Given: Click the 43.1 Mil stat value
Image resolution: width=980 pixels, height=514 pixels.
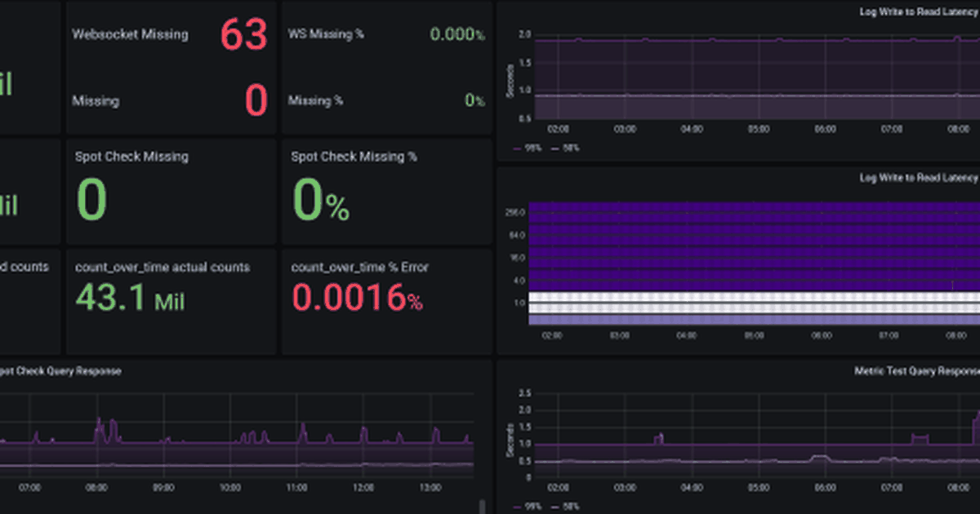Looking at the screenshot, I should point(130,299).
